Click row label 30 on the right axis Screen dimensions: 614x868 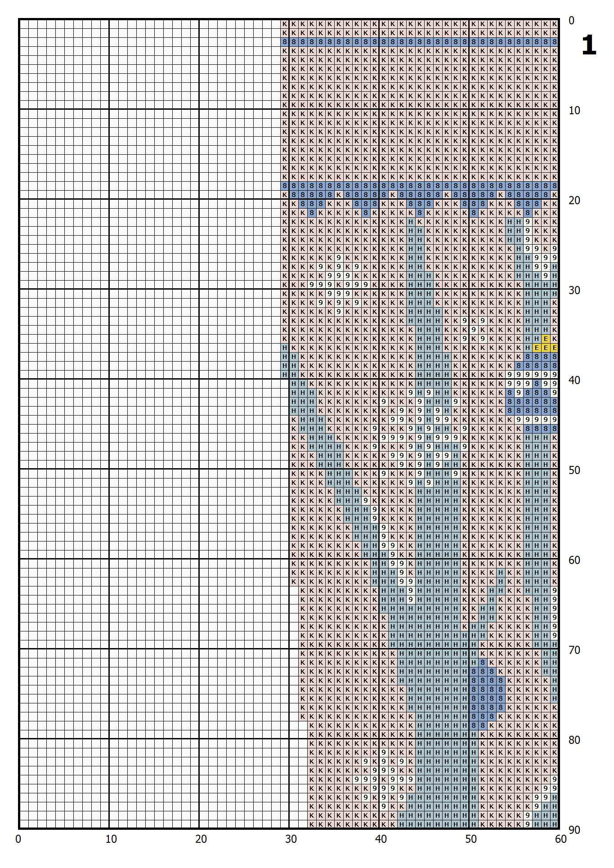[x=574, y=290]
